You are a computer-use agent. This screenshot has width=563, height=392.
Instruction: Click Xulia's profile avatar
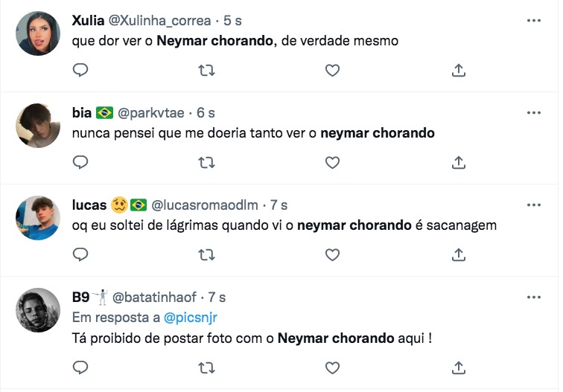[x=38, y=33]
